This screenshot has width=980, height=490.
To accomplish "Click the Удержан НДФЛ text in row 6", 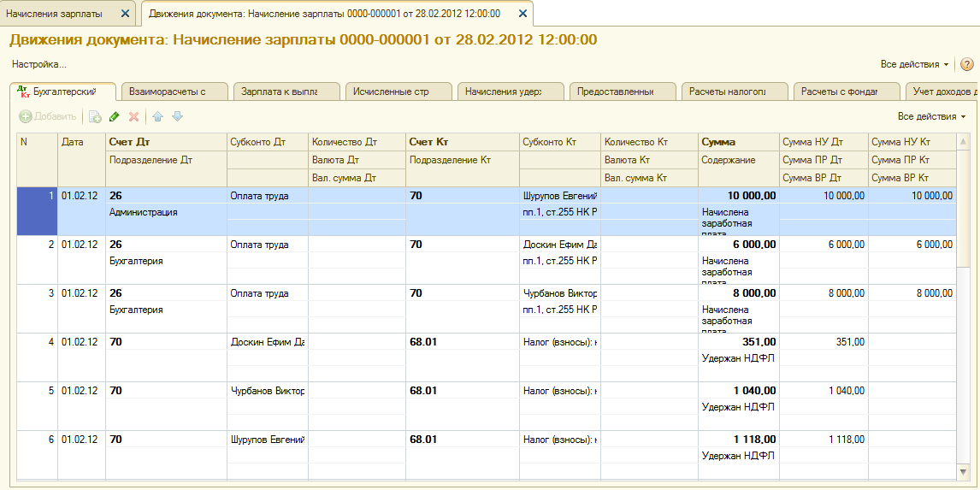I will tap(738, 456).
